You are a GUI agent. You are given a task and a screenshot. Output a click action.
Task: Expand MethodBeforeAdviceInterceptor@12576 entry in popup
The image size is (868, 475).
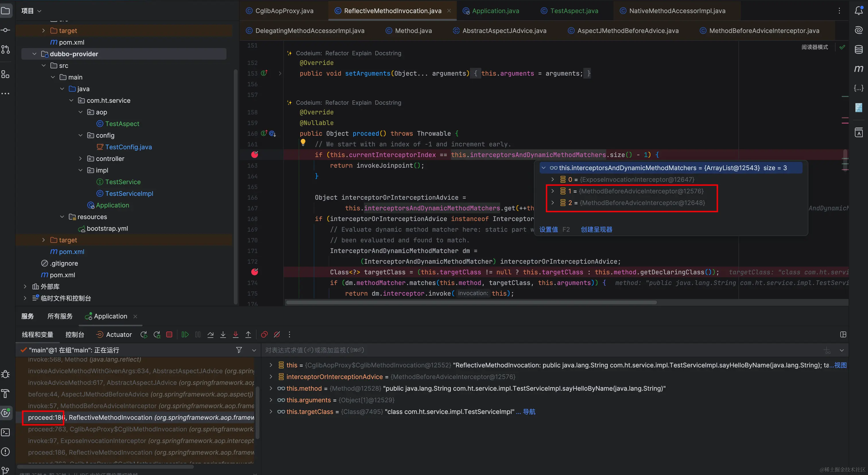[x=553, y=191]
